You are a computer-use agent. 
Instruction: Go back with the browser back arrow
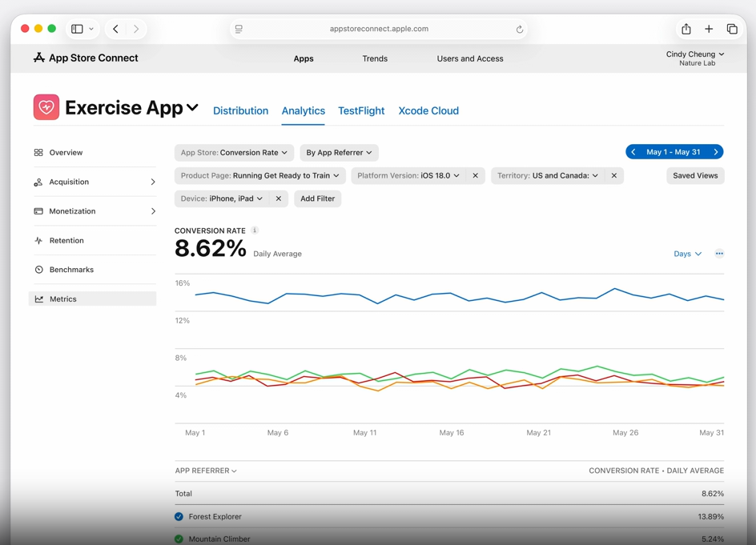point(115,29)
